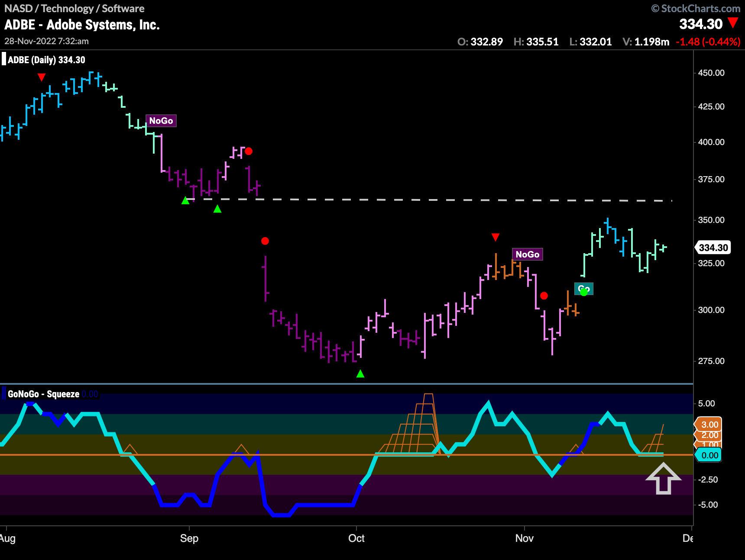Click the red down-triangle above late October high

[x=496, y=237]
